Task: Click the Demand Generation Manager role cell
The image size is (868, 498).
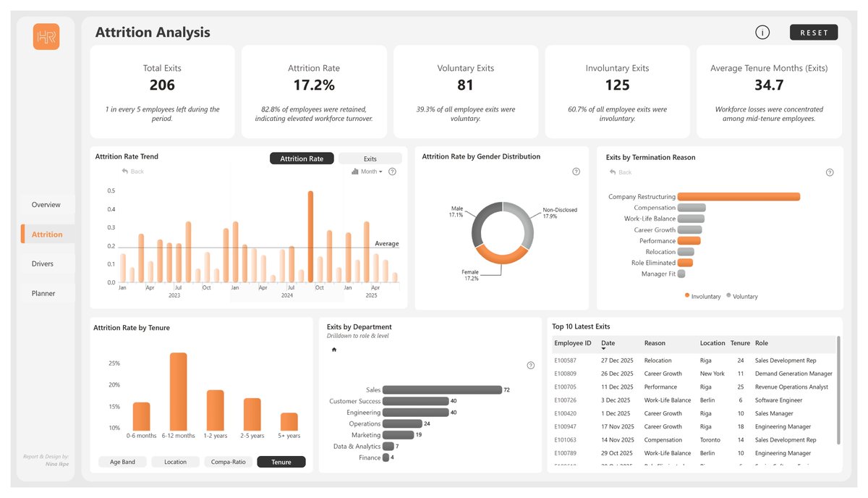Action: point(793,373)
